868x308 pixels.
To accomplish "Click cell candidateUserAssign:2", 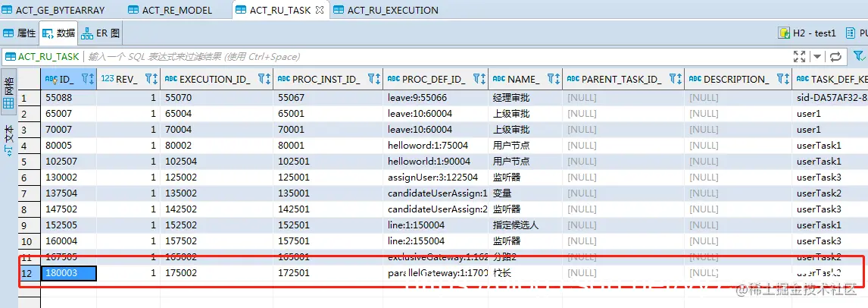I will click(x=436, y=209).
